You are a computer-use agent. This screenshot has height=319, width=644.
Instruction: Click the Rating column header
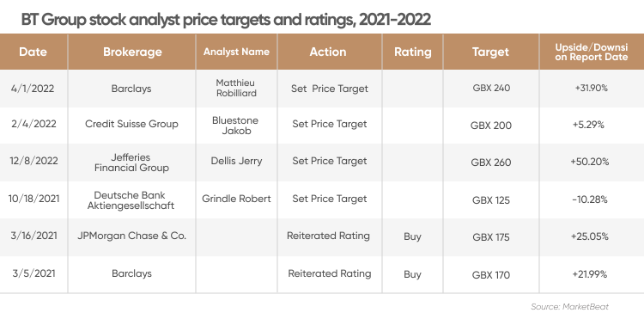point(413,52)
